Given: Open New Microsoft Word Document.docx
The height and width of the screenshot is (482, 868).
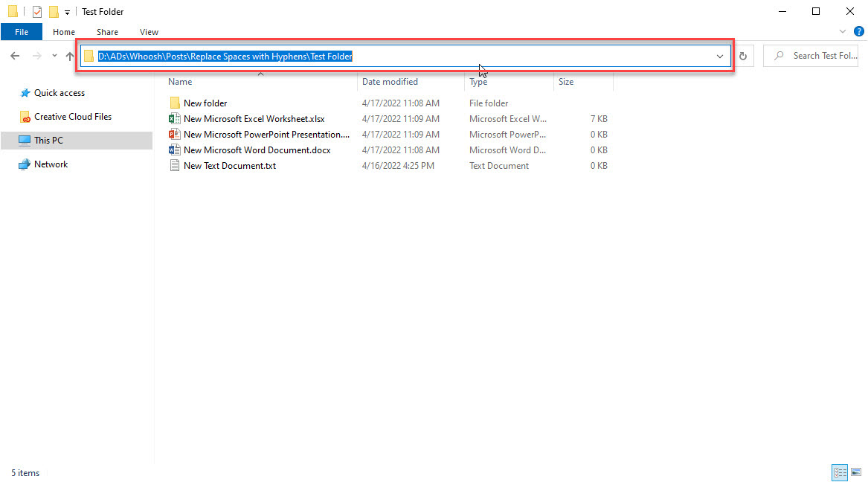Looking at the screenshot, I should 256,150.
